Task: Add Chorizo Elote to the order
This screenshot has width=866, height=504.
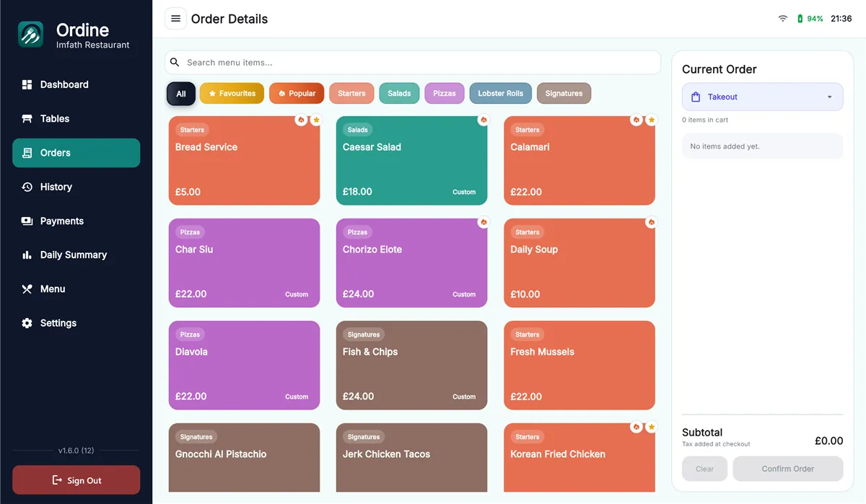Action: (411, 263)
